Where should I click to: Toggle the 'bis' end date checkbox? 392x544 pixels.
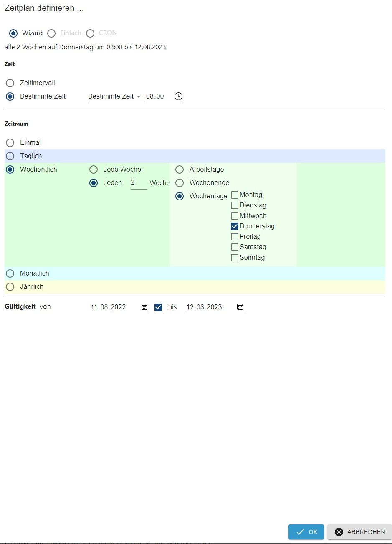coord(158,307)
